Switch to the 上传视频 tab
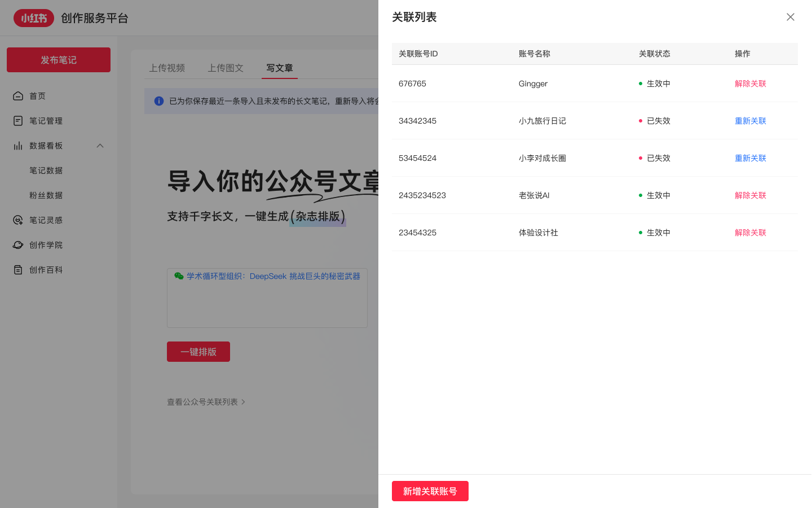This screenshot has width=812, height=508. 167,68
